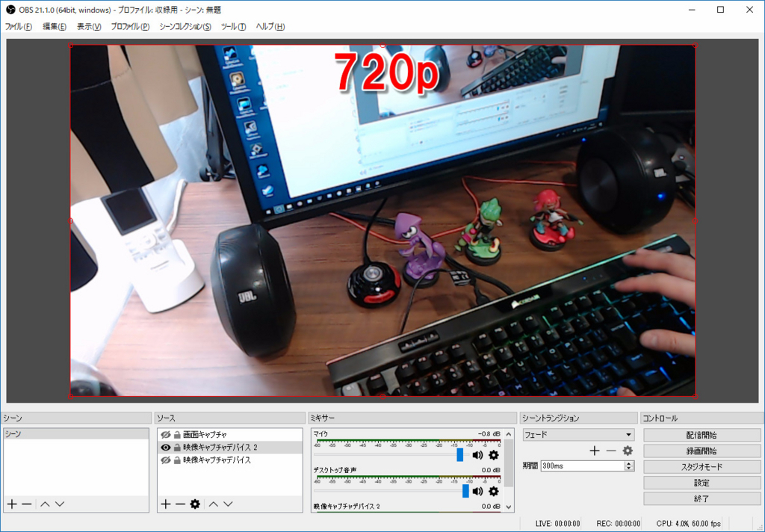The image size is (765, 532).
Task: Move selected source up with the arrow icon
Action: click(213, 503)
